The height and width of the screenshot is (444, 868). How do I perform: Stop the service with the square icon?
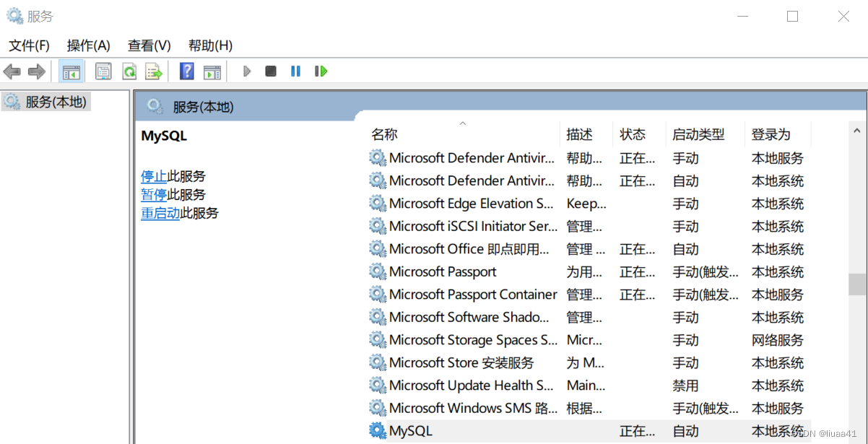point(270,71)
